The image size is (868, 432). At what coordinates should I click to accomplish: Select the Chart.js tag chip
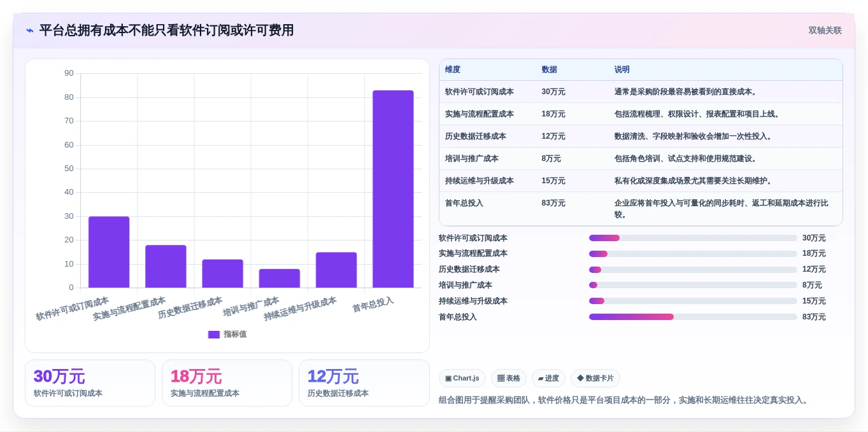coord(462,379)
